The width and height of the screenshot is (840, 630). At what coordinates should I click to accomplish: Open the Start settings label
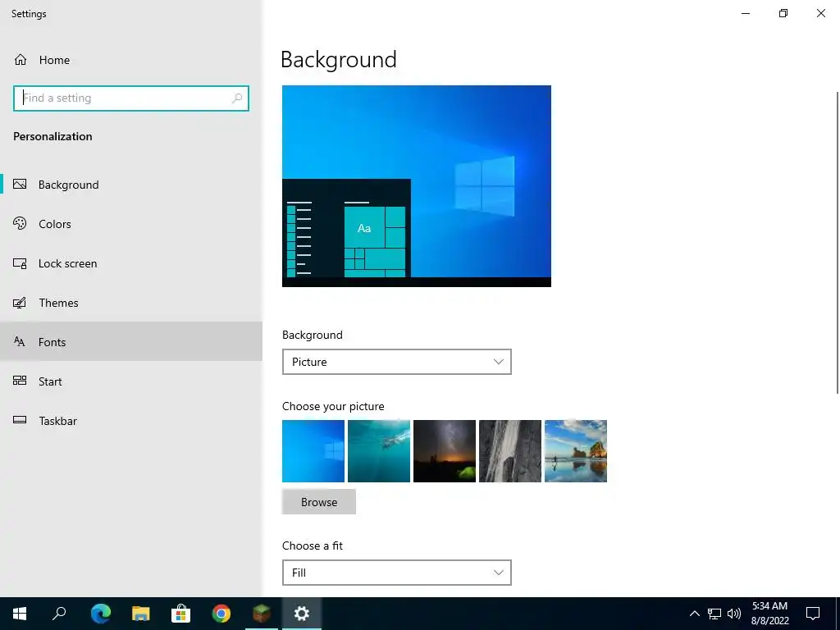click(x=50, y=381)
